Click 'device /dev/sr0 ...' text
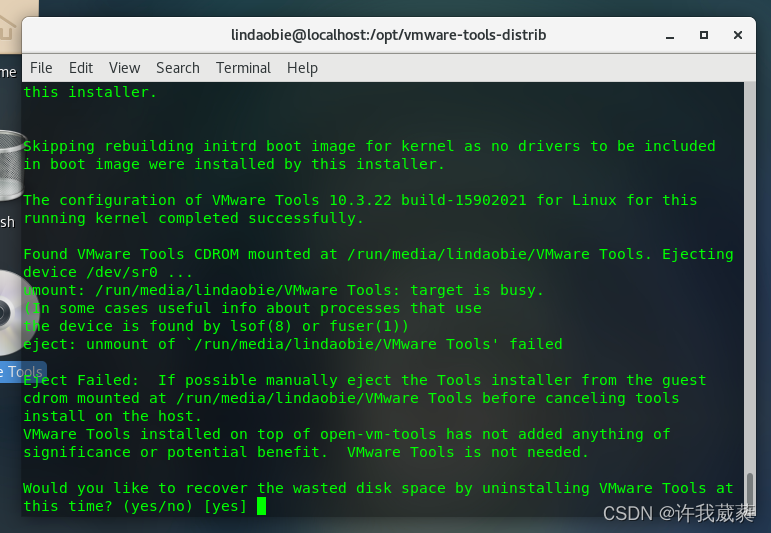 108,272
